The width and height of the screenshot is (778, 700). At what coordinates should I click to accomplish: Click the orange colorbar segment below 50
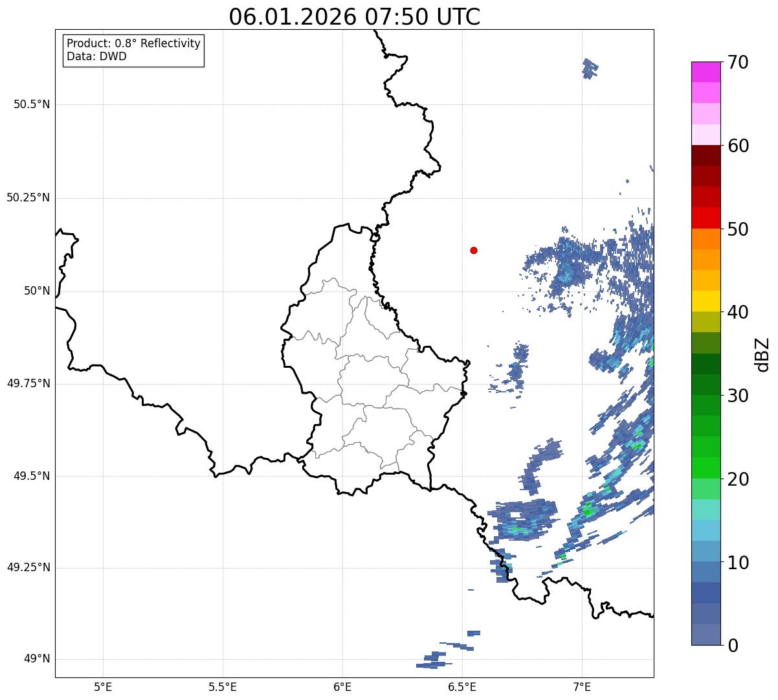click(706, 239)
